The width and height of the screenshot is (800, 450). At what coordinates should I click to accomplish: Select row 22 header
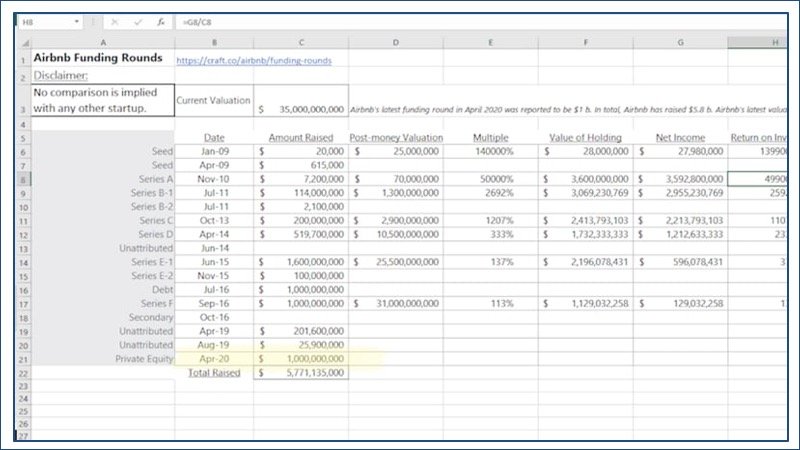click(x=24, y=373)
